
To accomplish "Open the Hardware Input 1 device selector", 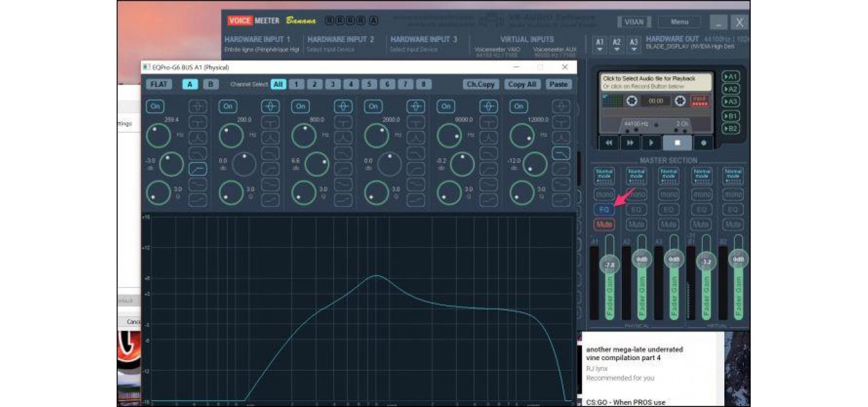I will pos(262,50).
